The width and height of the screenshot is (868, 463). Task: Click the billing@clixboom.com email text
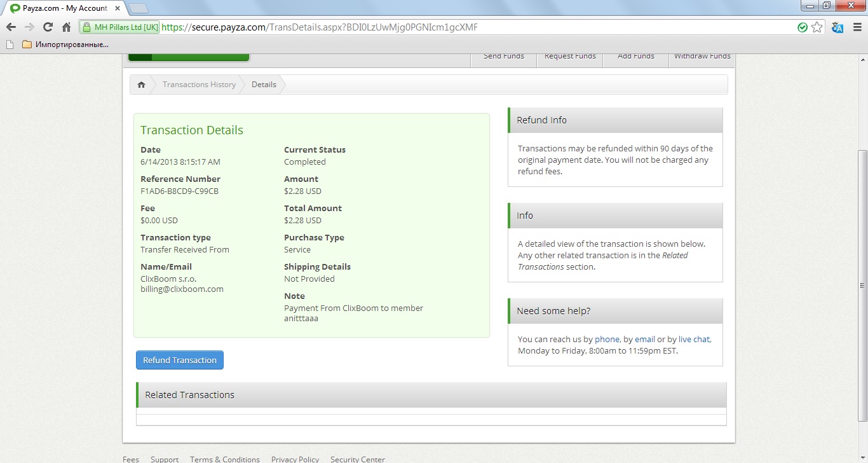point(182,289)
